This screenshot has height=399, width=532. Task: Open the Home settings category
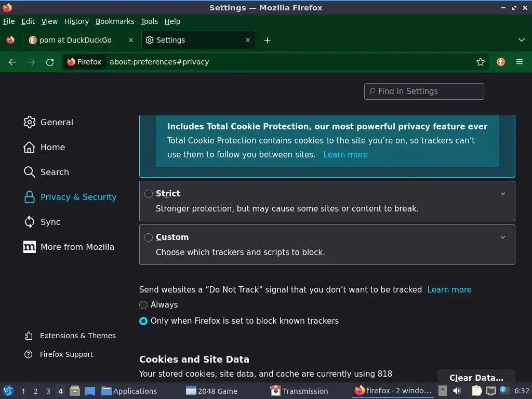44,147
